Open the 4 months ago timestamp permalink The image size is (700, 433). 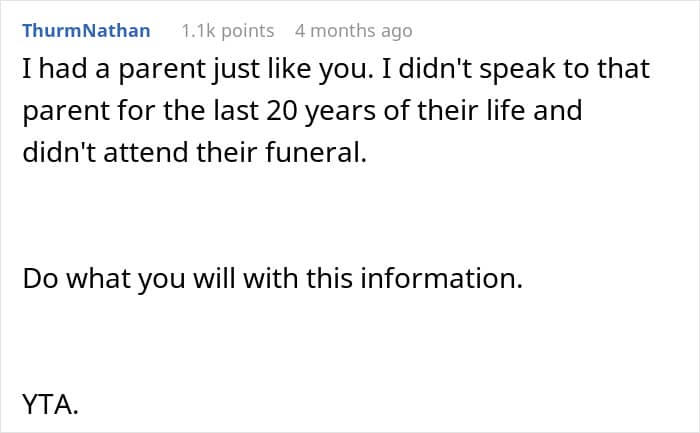354,31
